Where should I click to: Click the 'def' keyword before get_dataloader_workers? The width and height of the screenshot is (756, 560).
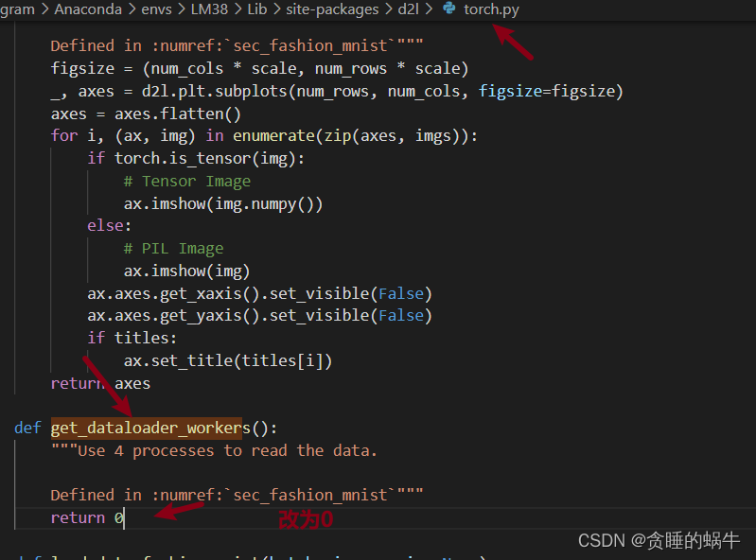pyautogui.click(x=28, y=428)
